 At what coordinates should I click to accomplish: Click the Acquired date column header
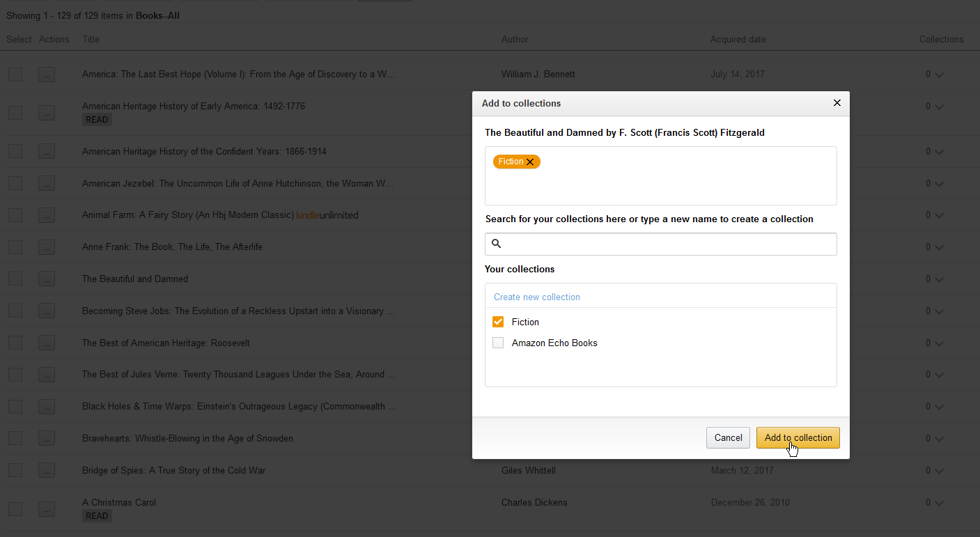click(x=738, y=39)
